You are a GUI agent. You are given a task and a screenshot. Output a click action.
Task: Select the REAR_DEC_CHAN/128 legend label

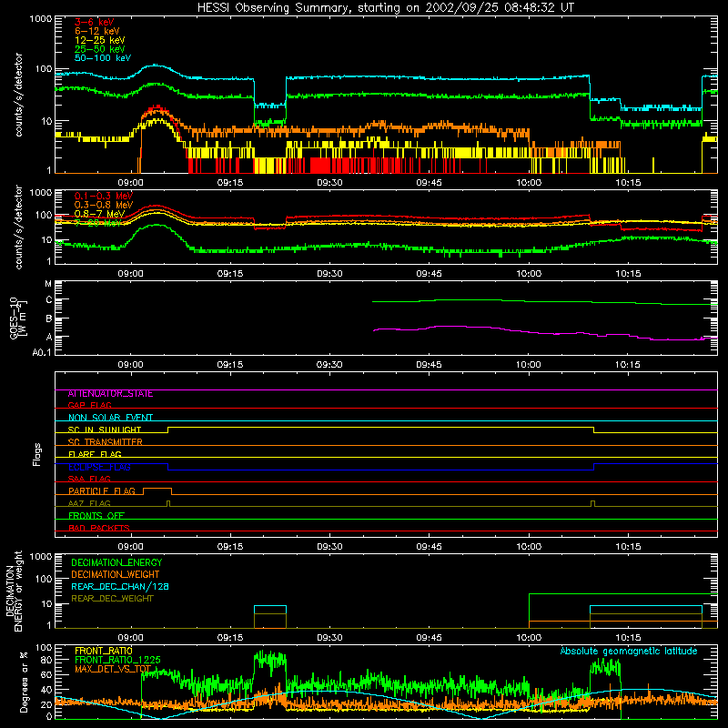click(120, 586)
